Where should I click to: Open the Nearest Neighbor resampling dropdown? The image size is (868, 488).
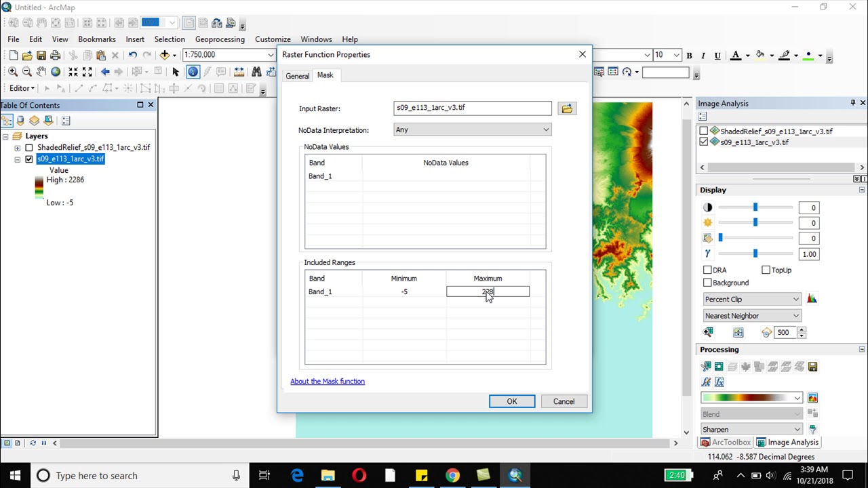point(752,316)
